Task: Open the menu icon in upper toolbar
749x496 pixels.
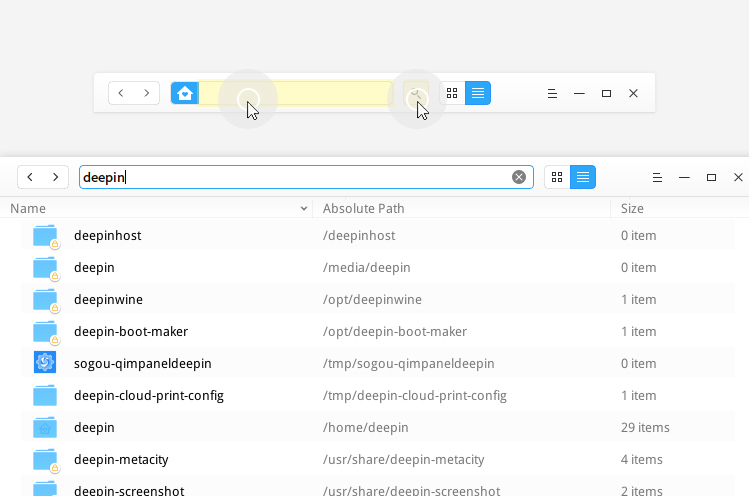Action: (x=552, y=94)
